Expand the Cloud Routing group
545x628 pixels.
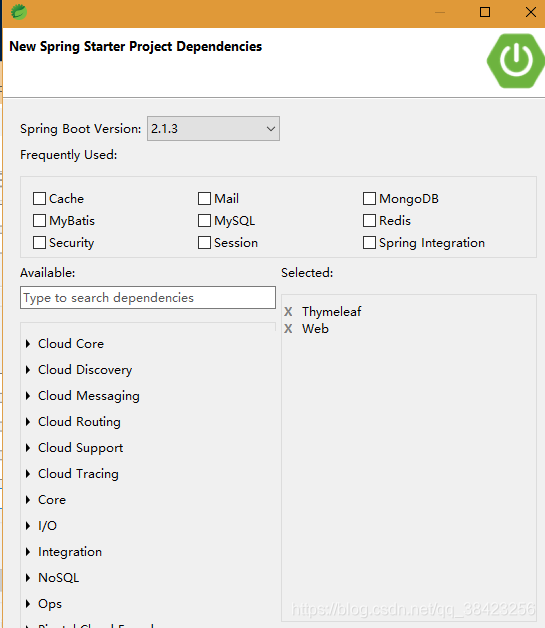[28, 422]
